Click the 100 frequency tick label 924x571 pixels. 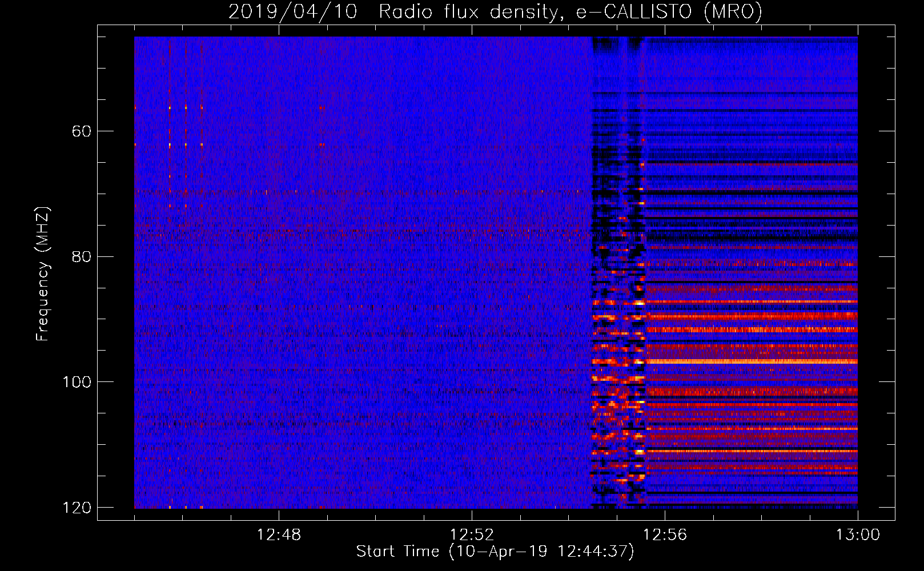tap(77, 381)
